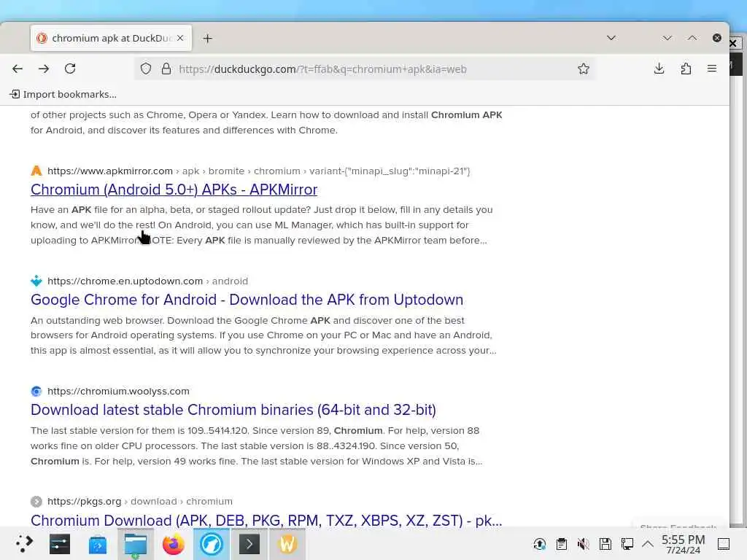Close the chromium apk DuckDuckGo tab
747x560 pixels.
point(180,38)
